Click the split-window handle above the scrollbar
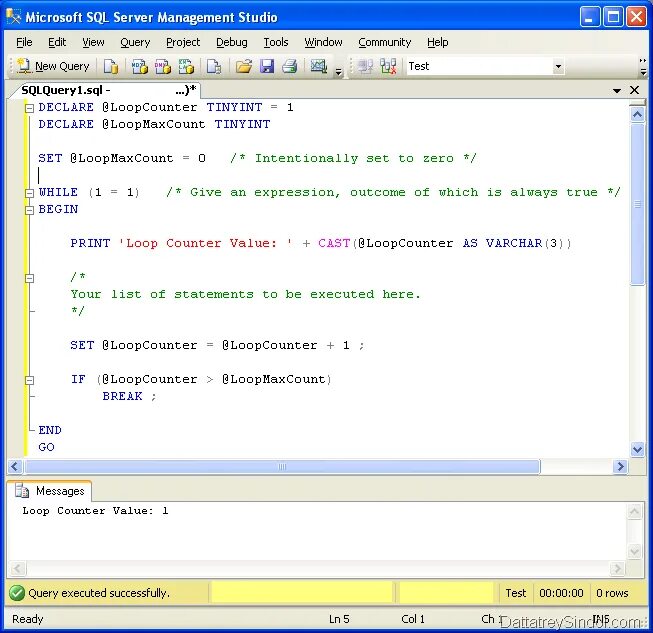The width and height of the screenshot is (653, 633). 637,102
